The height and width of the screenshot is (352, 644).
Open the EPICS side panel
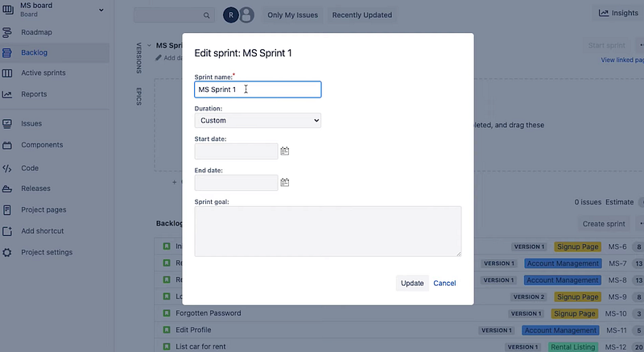coord(138,96)
